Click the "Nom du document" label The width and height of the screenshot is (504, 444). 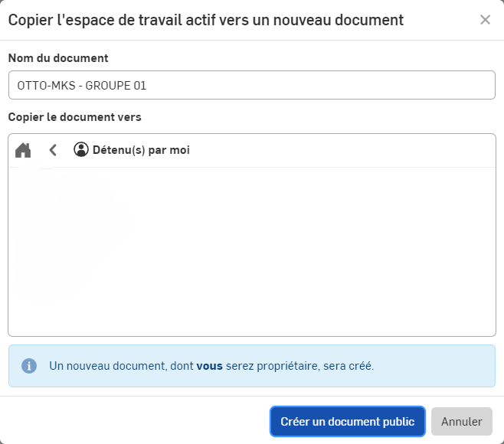tap(58, 58)
